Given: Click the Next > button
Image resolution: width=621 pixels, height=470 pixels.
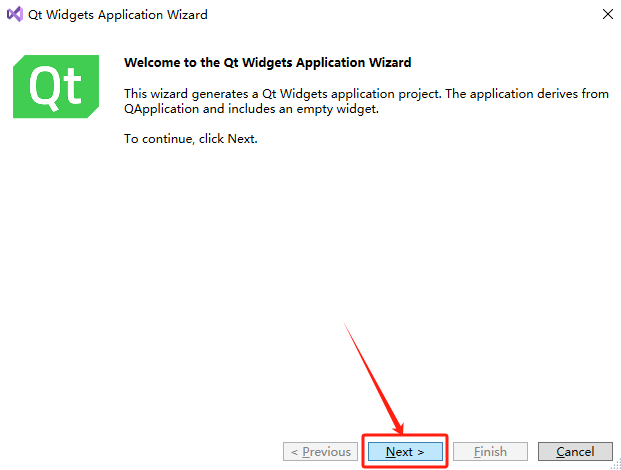Looking at the screenshot, I should click(405, 451).
